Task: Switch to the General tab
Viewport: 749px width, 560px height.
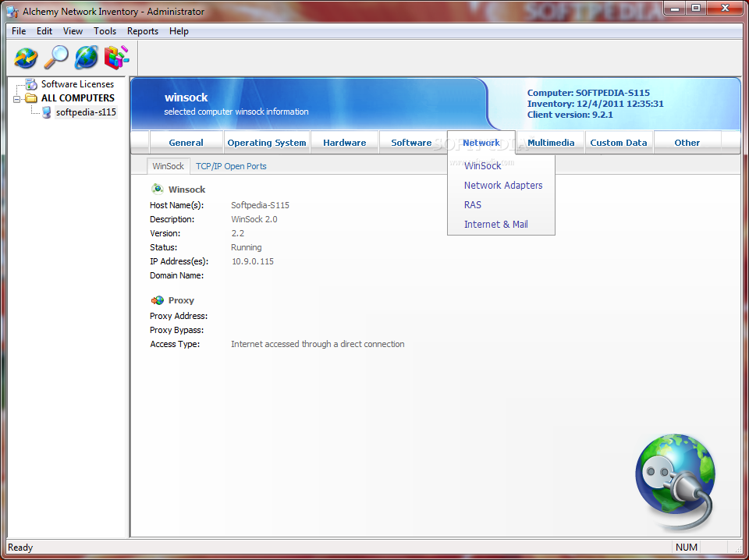Action: 186,142
